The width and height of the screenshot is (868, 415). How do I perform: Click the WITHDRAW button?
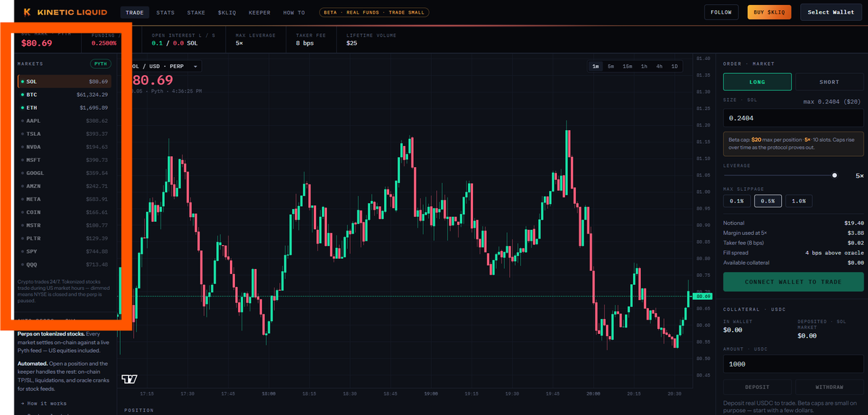coord(829,387)
